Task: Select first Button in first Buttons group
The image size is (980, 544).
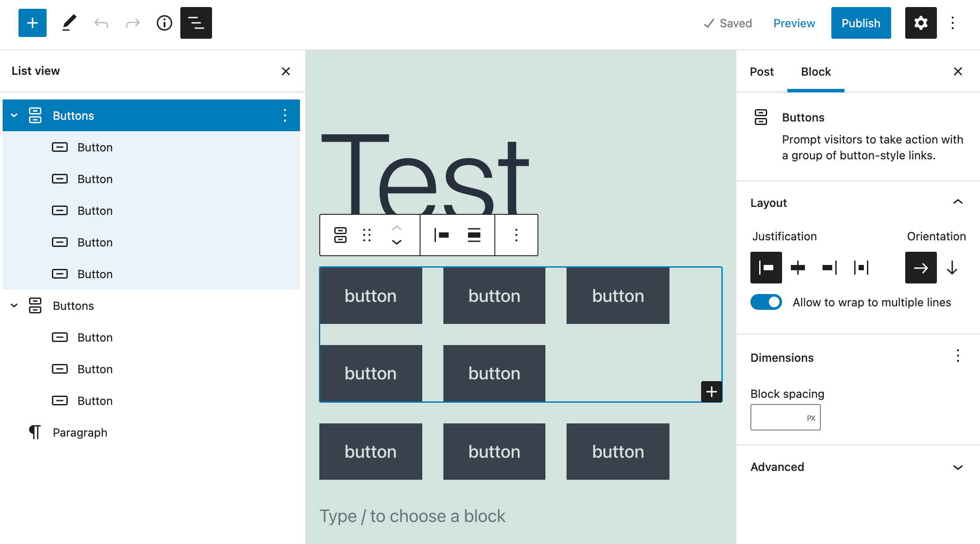Action: (x=151, y=147)
